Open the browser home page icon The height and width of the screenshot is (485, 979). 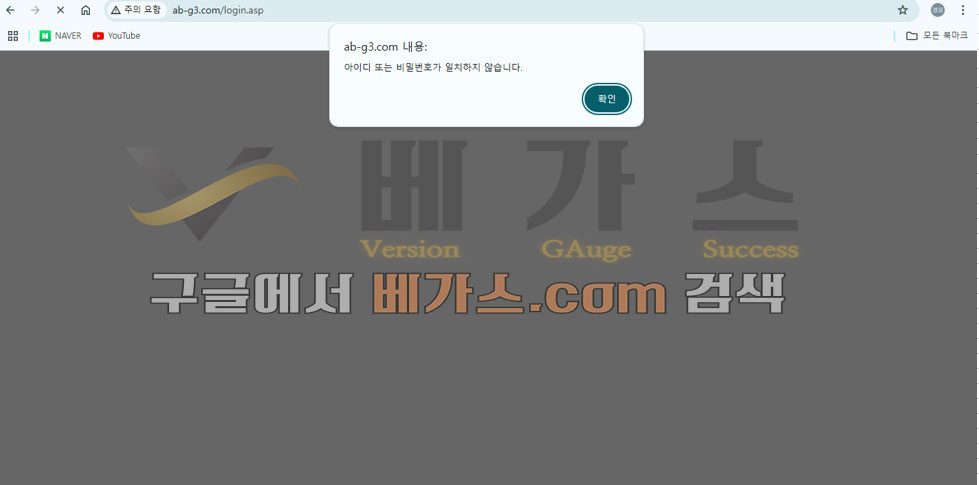(86, 10)
